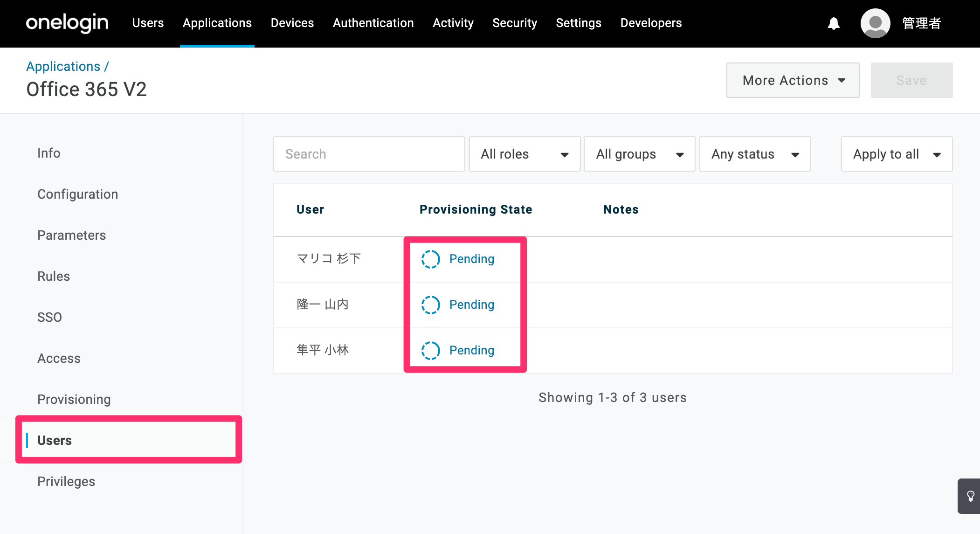Expand the All groups filter
Screen dimensions: 980x534
click(x=639, y=154)
